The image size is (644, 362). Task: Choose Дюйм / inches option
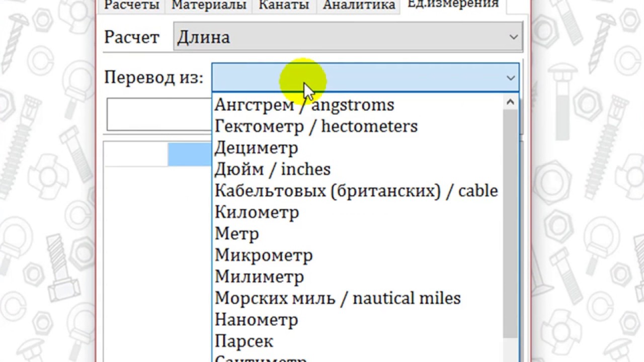coord(273,169)
